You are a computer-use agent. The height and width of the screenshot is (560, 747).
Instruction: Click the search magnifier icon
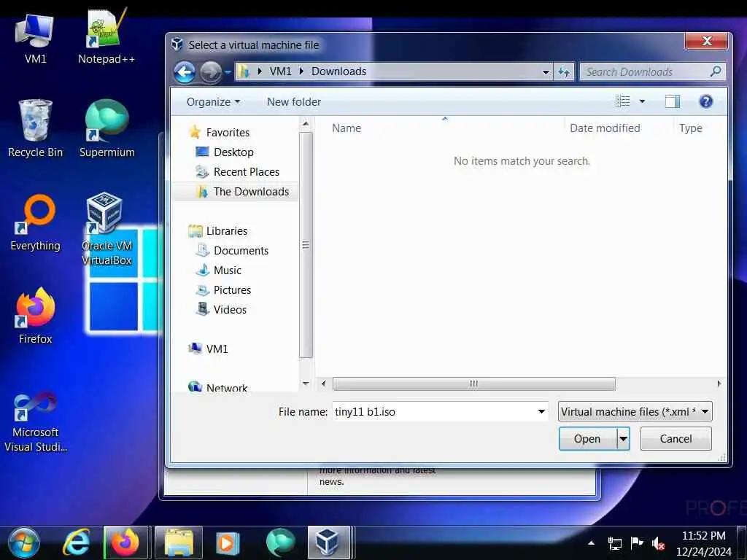point(715,71)
